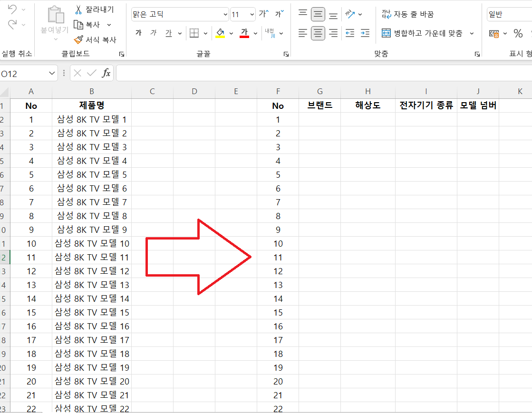The width and height of the screenshot is (532, 413).
Task: Select middle vertical align icon
Action: coord(318,14)
